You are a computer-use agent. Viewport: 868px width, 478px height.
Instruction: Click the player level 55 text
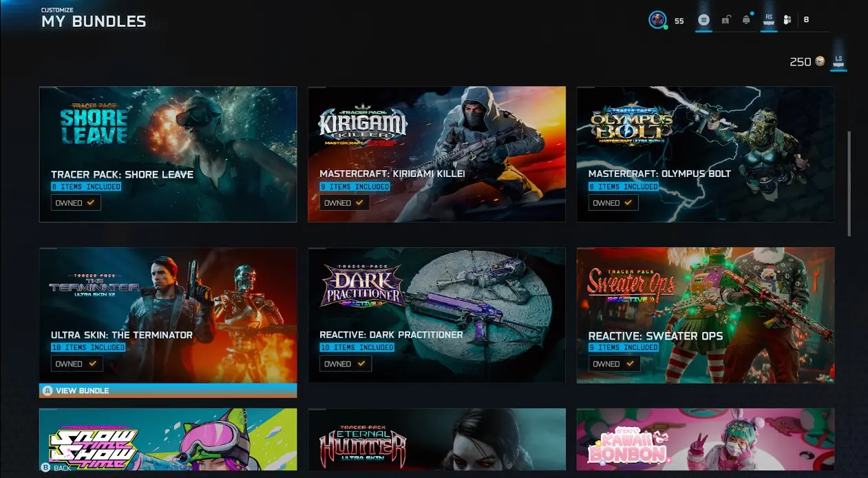(679, 21)
